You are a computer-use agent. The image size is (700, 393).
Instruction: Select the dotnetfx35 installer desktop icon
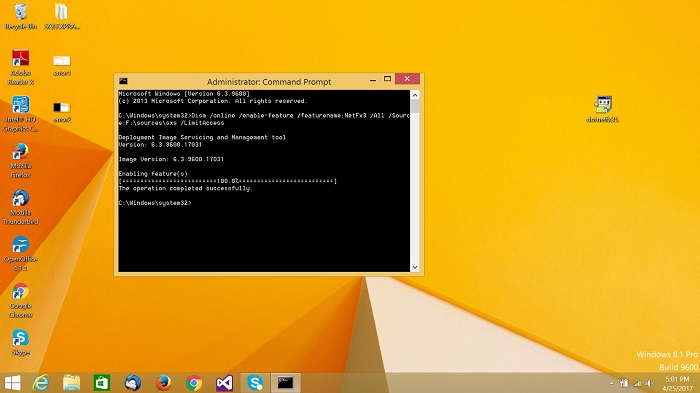click(602, 109)
